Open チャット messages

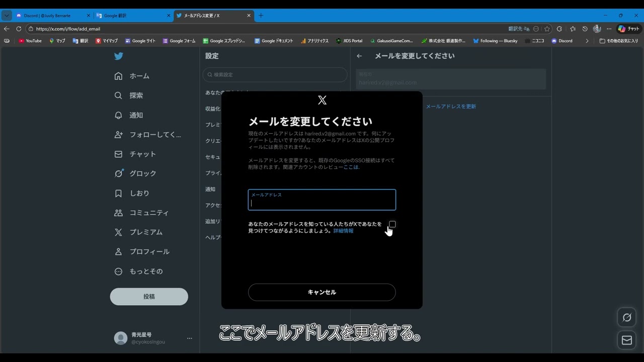pyautogui.click(x=135, y=154)
